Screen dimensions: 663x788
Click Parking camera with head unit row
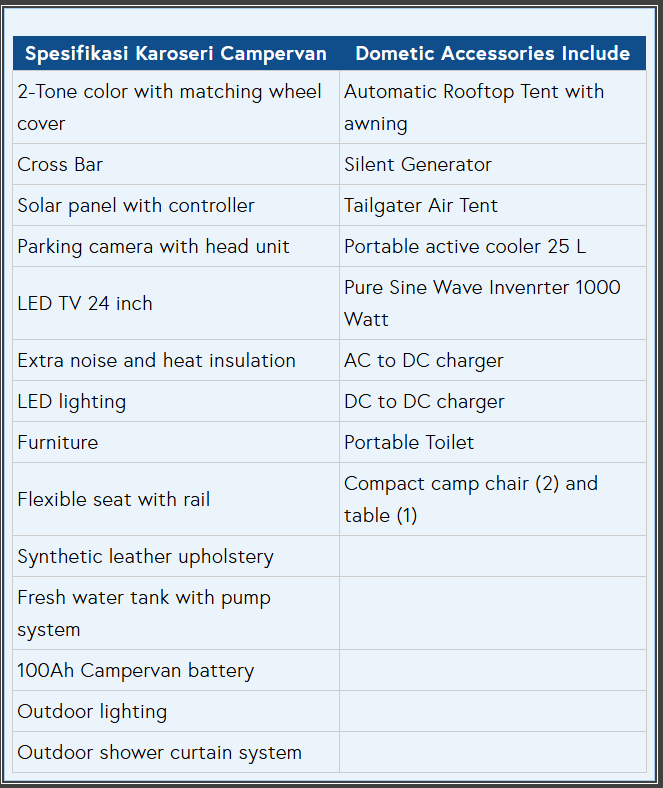click(x=329, y=246)
